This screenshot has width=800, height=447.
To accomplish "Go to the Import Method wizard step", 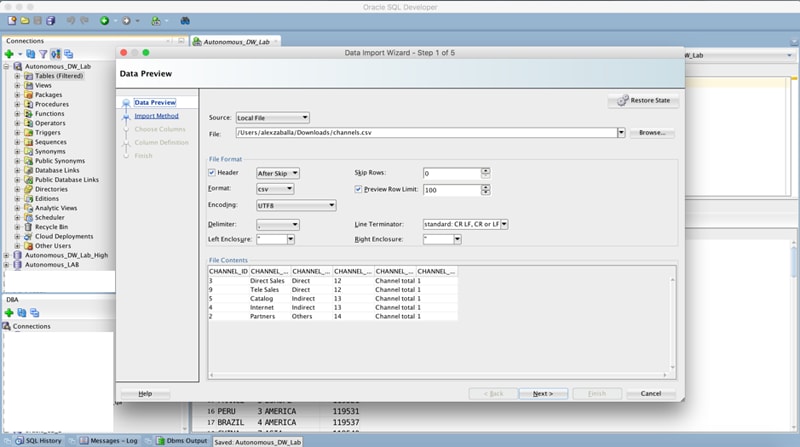I will [x=156, y=116].
